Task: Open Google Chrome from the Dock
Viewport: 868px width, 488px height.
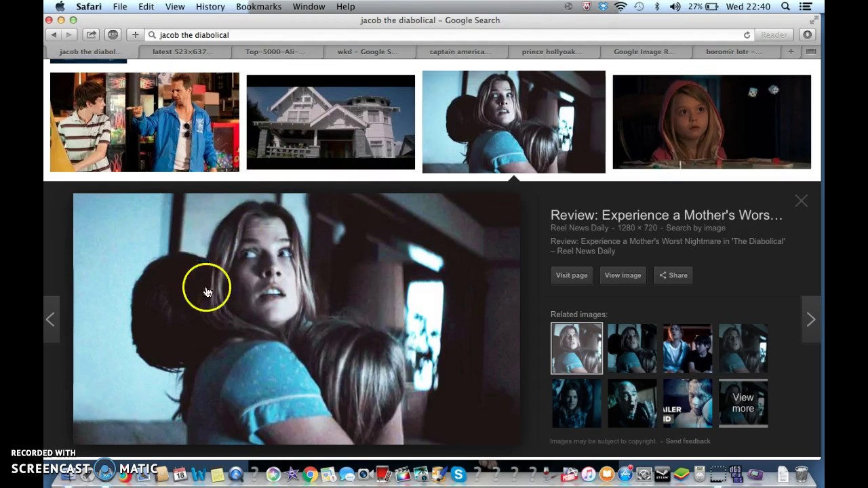Action: click(310, 474)
